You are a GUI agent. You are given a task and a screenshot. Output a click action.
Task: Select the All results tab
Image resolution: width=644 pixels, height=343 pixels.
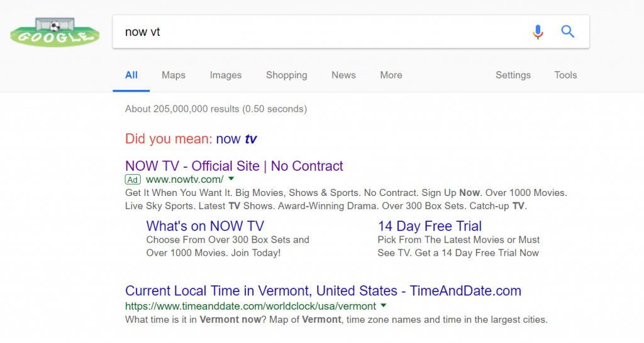click(x=131, y=75)
